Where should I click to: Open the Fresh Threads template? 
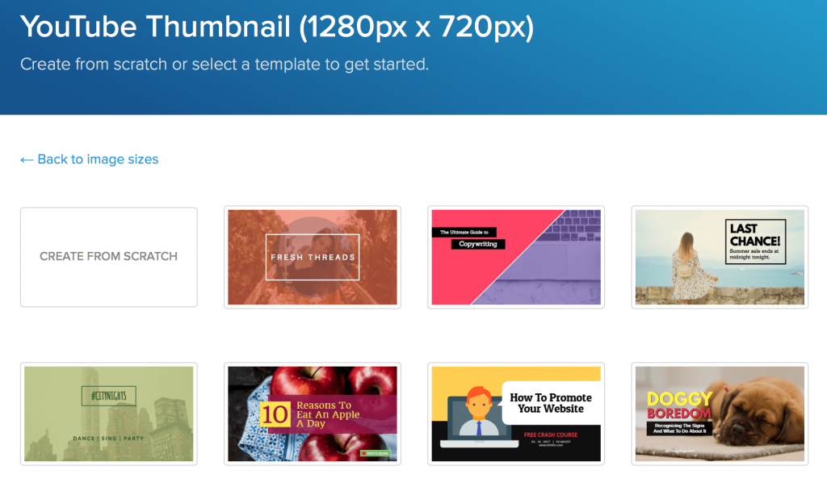pyautogui.click(x=313, y=258)
